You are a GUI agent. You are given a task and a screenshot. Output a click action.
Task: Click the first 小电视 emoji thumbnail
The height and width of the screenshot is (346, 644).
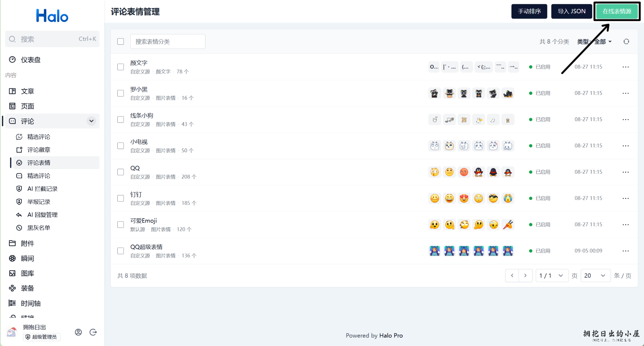tap(434, 146)
